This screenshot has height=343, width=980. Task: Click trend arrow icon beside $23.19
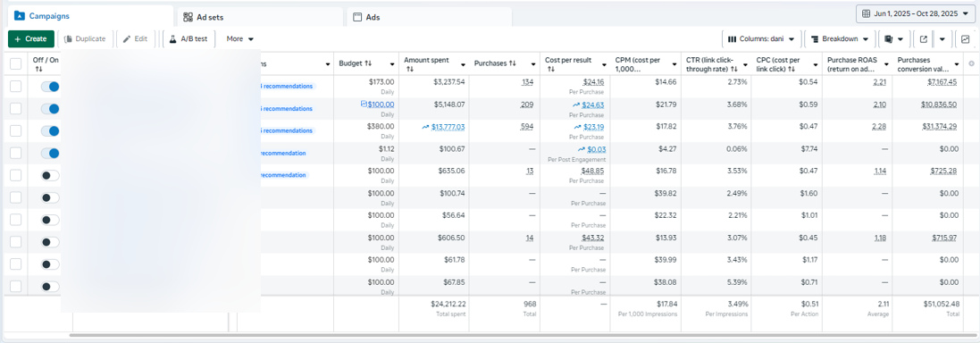(577, 127)
